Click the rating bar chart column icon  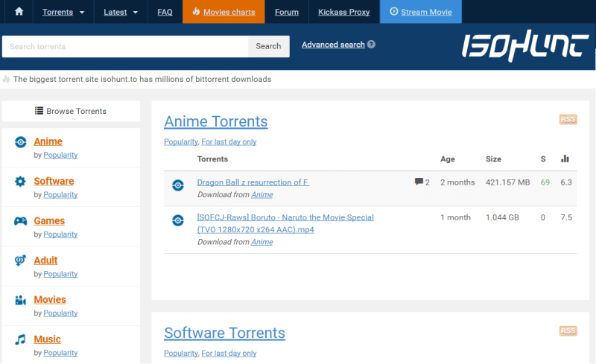565,159
